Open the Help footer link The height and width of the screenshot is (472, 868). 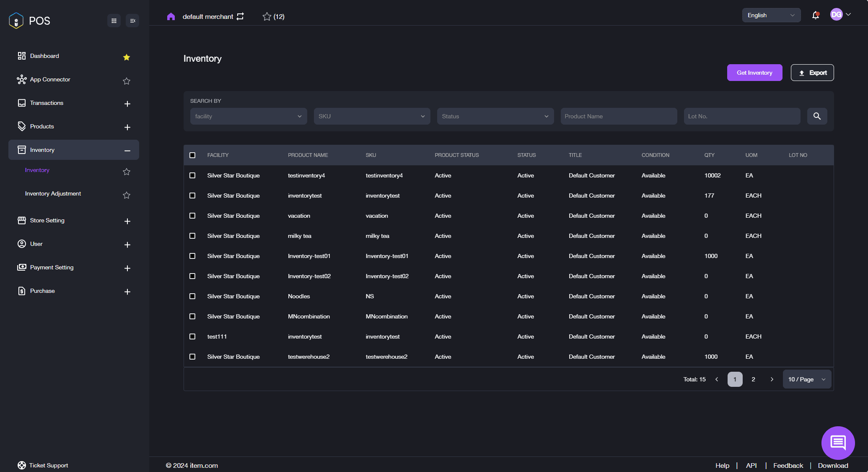722,465
